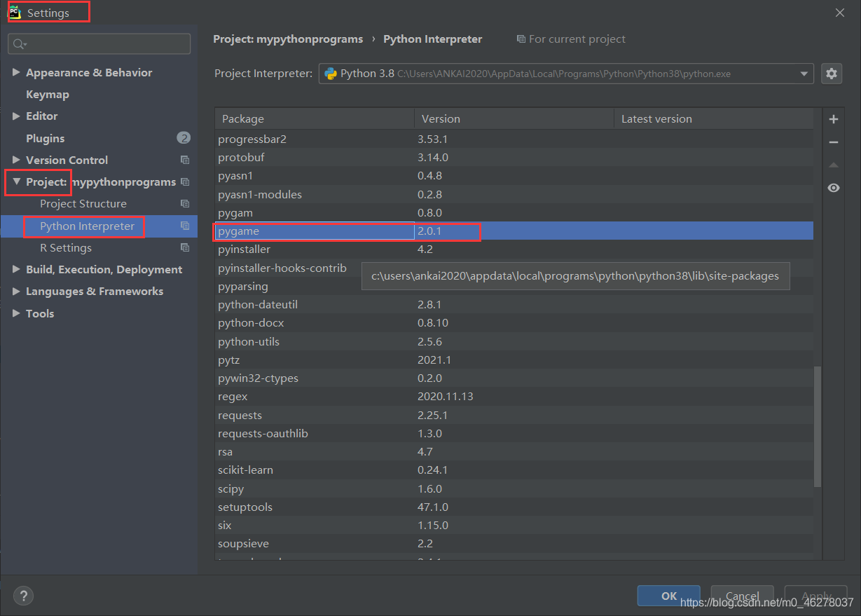Open the Project Interpreter dropdown arrow
This screenshot has height=616, width=861.
click(x=804, y=74)
